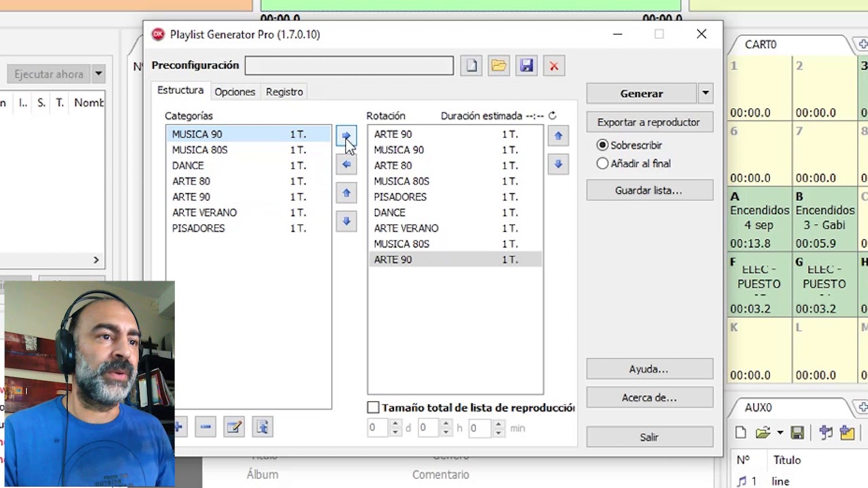Create a new list in the AUX0 toolbar
Screen dimensions: 868x488
(741, 432)
